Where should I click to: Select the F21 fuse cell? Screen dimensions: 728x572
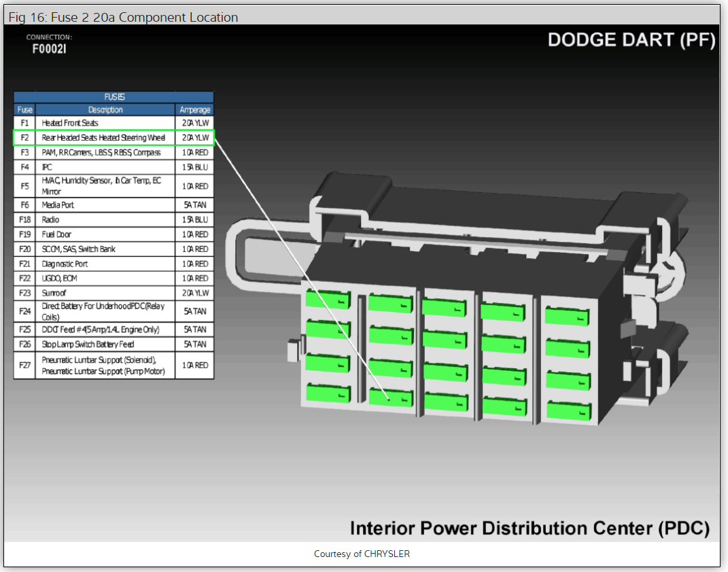(24, 264)
